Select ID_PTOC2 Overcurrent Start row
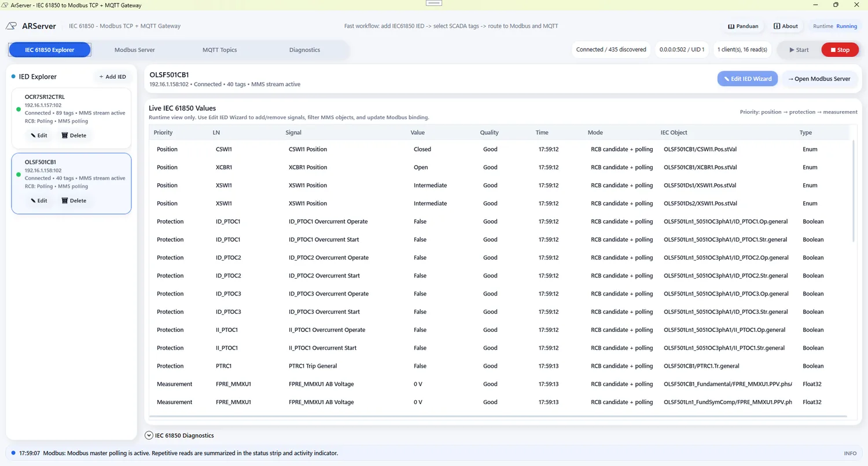 [498, 276]
